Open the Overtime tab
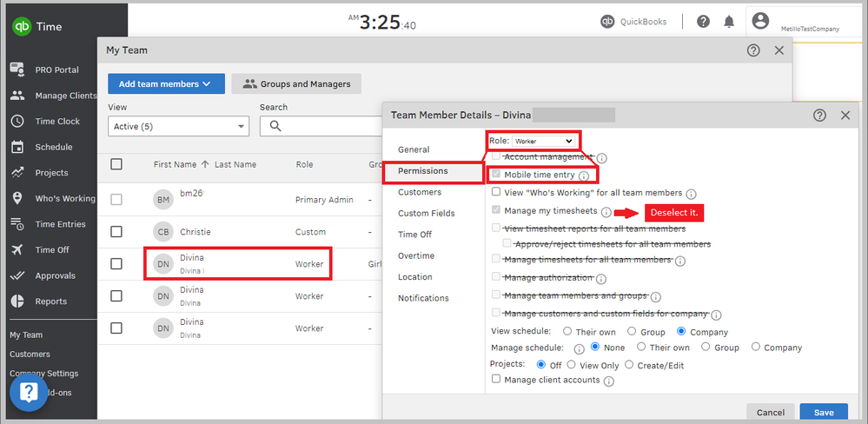The width and height of the screenshot is (868, 424). pos(416,255)
